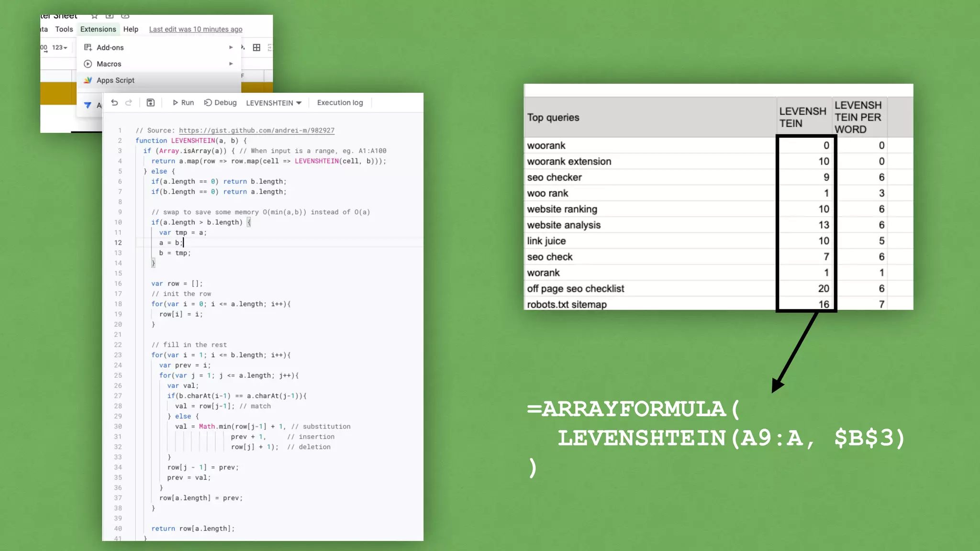
Task: Click the Run label
Action: coord(188,102)
